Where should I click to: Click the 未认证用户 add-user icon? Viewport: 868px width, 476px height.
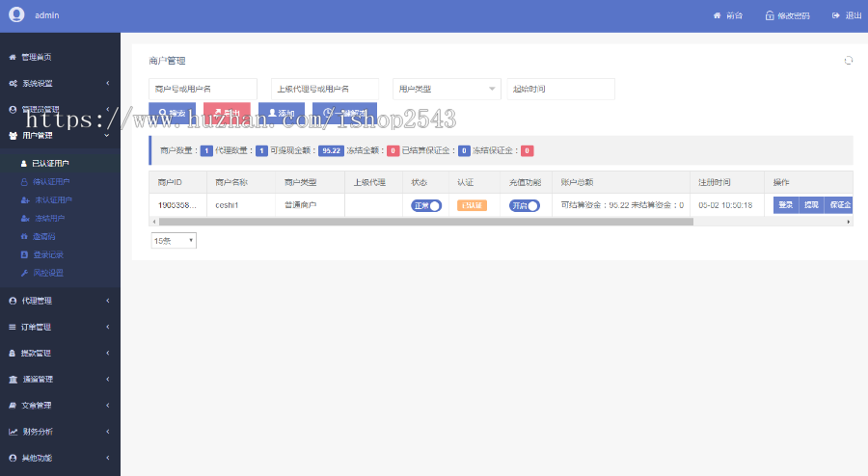(25, 200)
